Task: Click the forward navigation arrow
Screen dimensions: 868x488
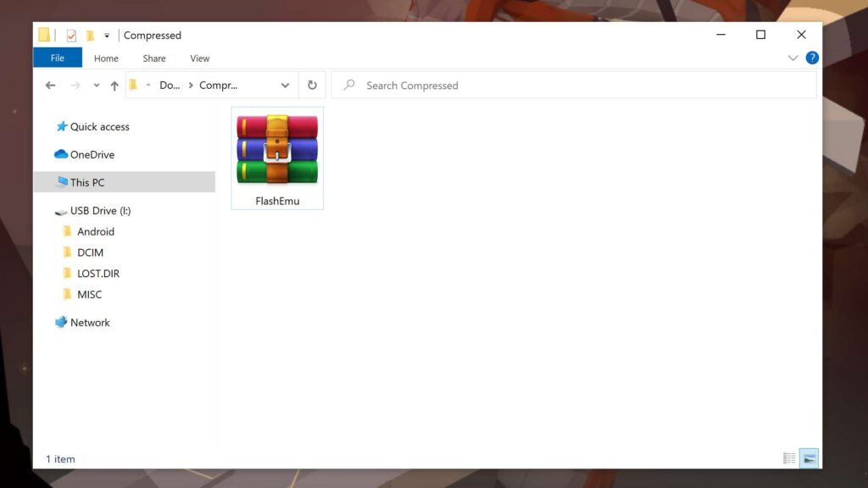Action: pos(75,86)
